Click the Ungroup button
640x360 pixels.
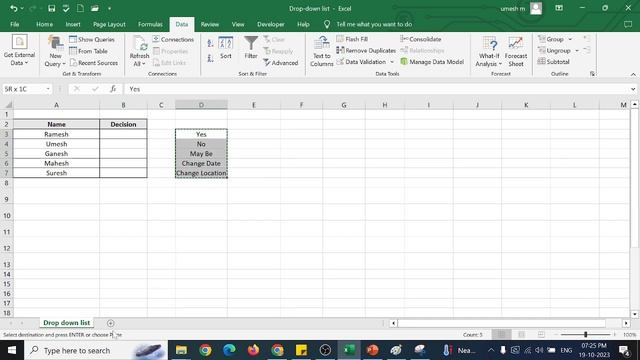[x=554, y=51]
